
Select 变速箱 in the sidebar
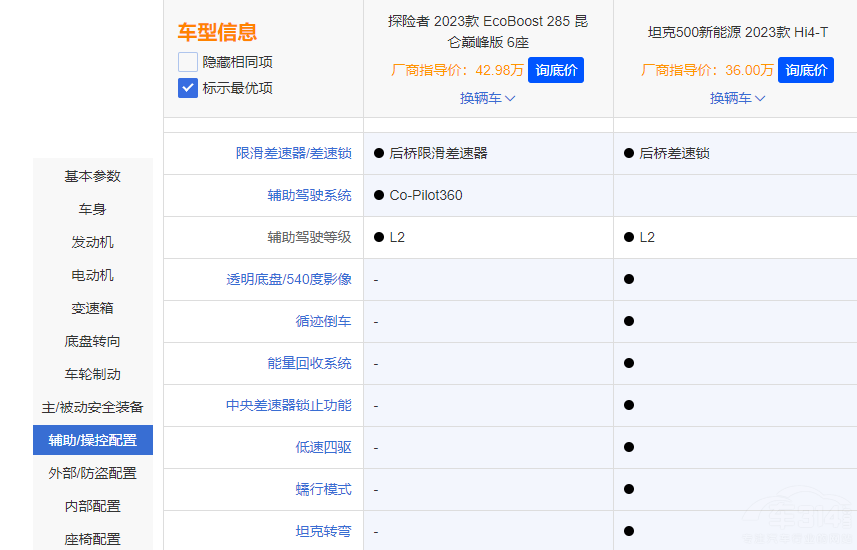(x=93, y=308)
